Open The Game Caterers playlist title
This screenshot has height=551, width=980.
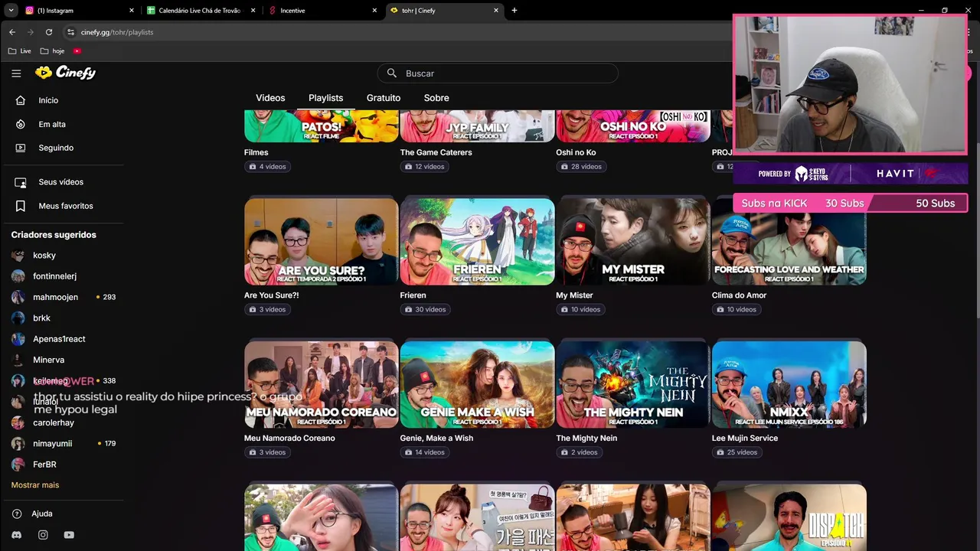click(x=436, y=152)
